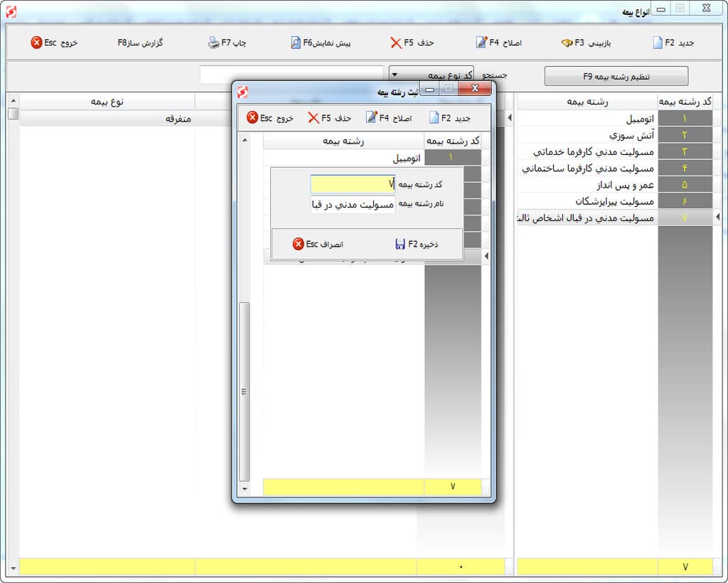The height and width of the screenshot is (583, 728).
Task: Cancel with the انصراف Esc button
Action: coord(299,244)
